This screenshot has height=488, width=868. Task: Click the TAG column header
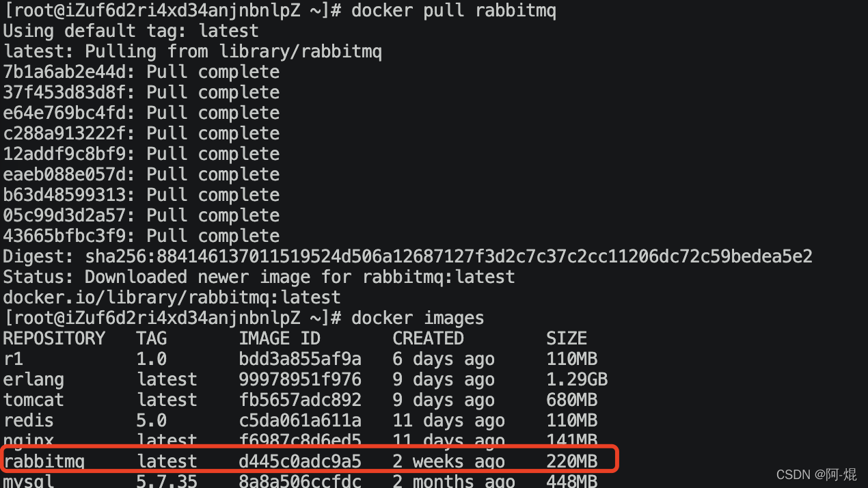click(x=152, y=338)
